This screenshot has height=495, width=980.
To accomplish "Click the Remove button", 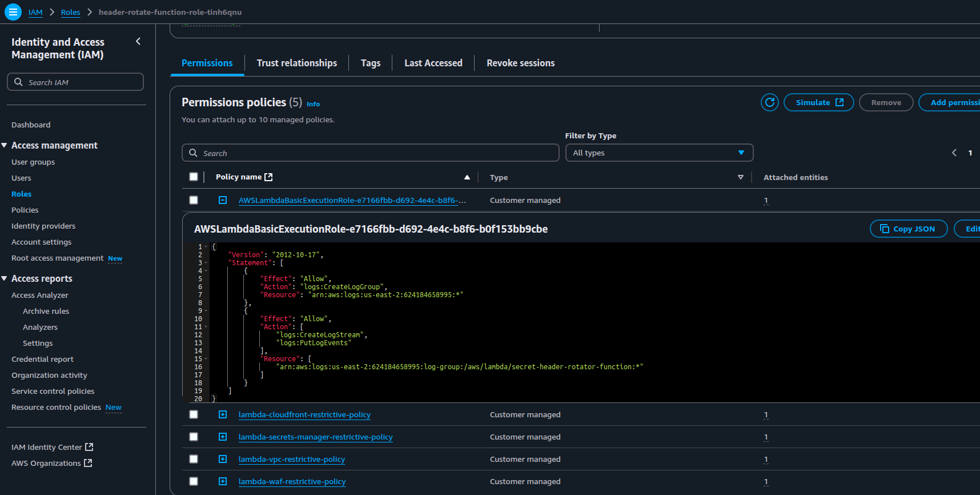I will pos(886,102).
